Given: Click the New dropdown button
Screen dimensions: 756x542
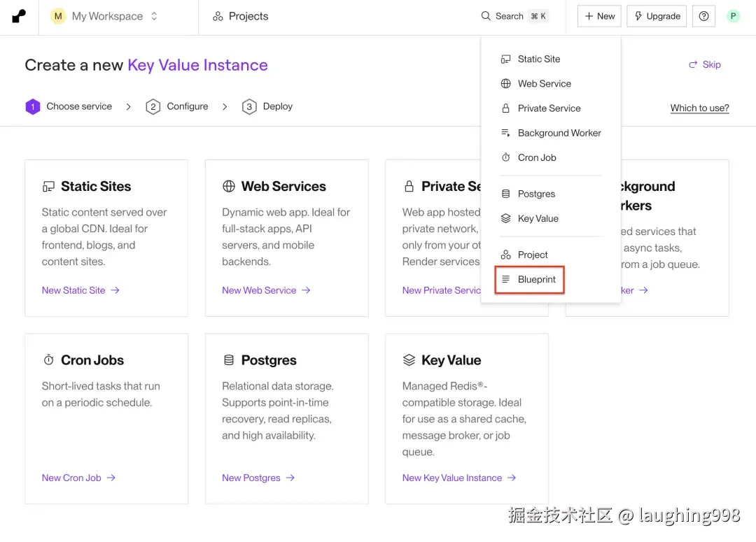Looking at the screenshot, I should (x=599, y=16).
